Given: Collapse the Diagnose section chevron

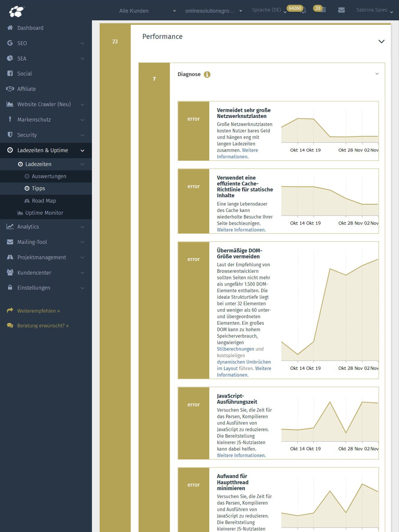Looking at the screenshot, I should 377,74.
